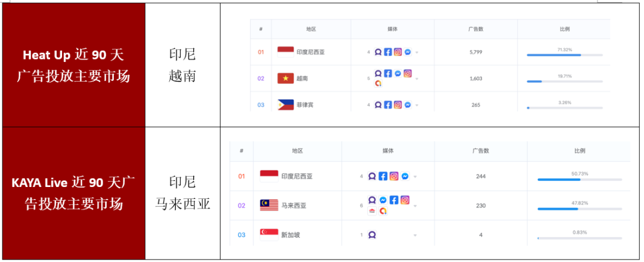Image resolution: width=644 pixels, height=262 pixels.
Task: Click orange ring media icon in 越南 row
Action: pyautogui.click(x=378, y=83)
